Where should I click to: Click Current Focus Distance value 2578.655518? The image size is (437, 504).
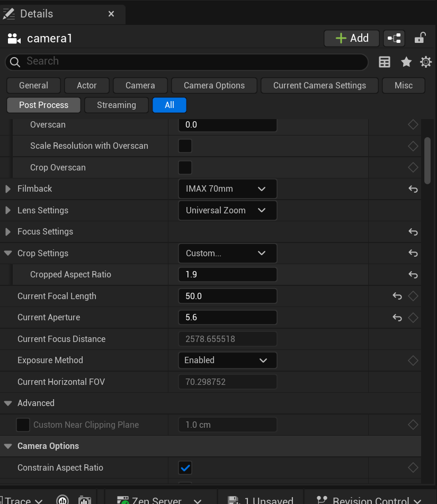click(x=228, y=339)
